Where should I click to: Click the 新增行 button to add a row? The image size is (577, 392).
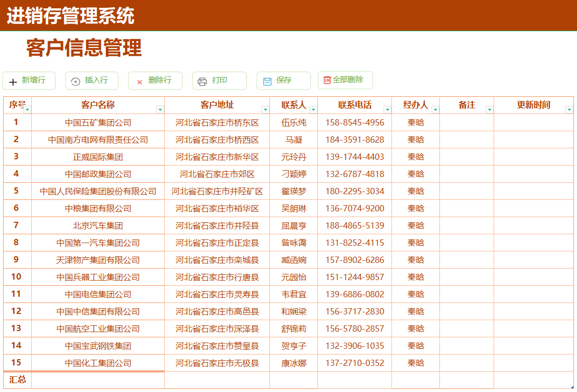(x=29, y=80)
